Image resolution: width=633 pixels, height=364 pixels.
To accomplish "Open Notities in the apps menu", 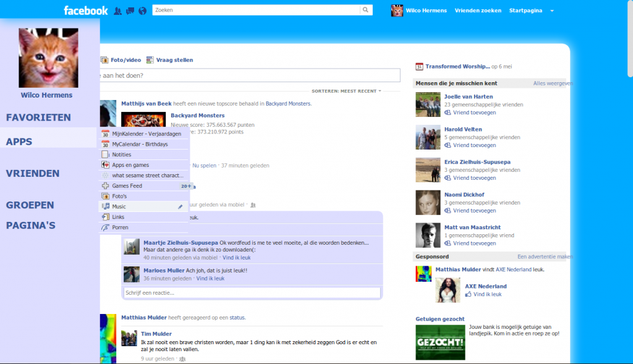I will click(144, 154).
